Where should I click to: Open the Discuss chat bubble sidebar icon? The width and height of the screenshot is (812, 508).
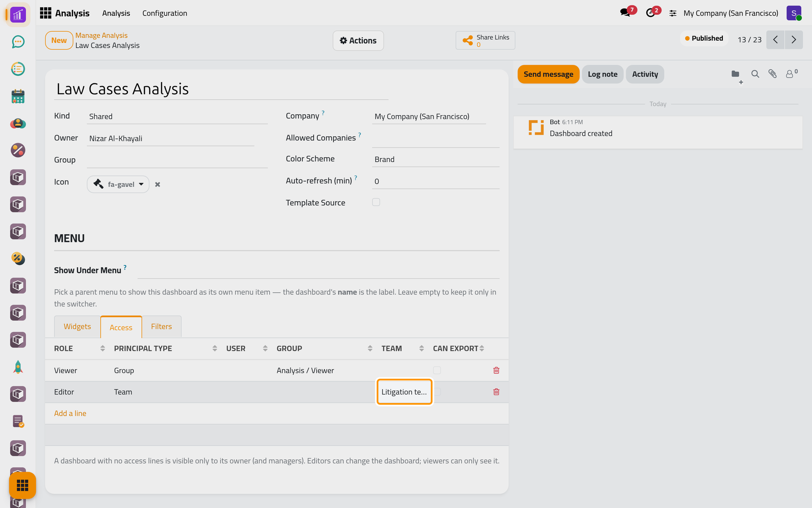click(18, 42)
